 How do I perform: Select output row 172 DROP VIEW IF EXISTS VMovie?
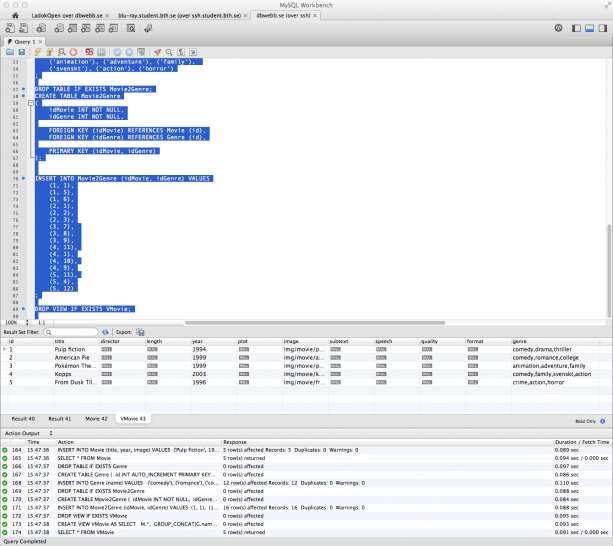coord(306,516)
